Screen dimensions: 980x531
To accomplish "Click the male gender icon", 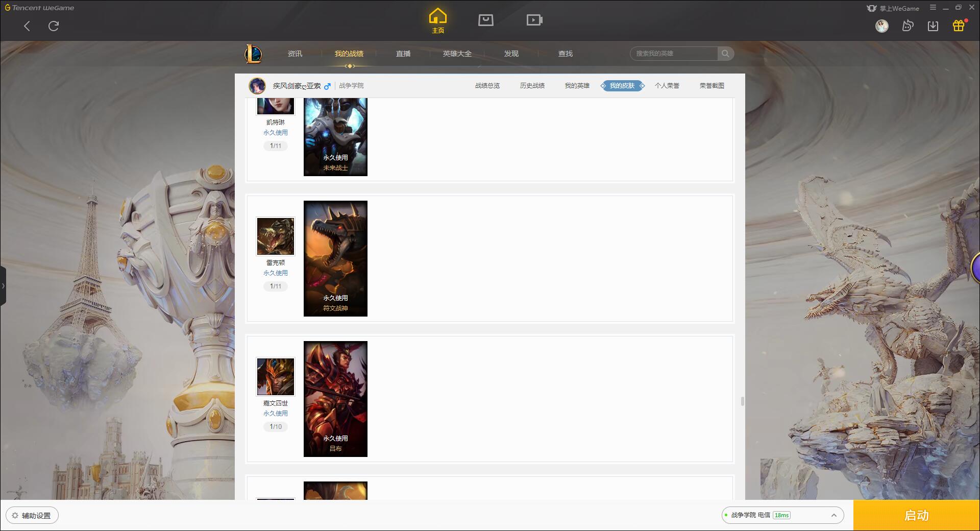I will [x=327, y=86].
